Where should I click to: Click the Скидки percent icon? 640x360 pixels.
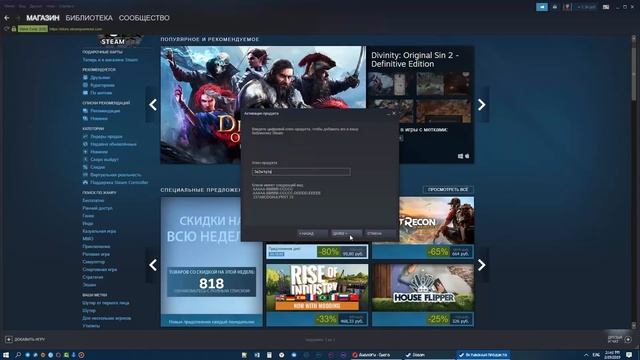tap(85, 167)
